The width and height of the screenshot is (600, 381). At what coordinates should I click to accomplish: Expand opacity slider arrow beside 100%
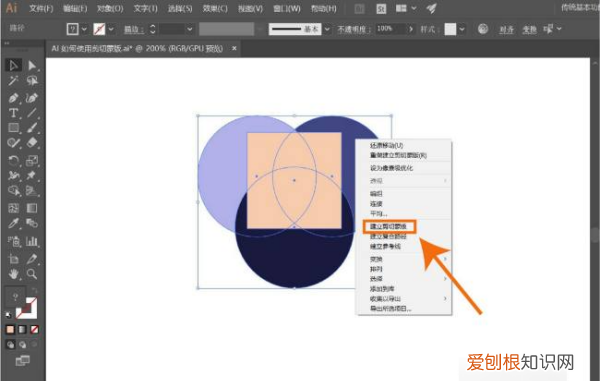(x=411, y=29)
